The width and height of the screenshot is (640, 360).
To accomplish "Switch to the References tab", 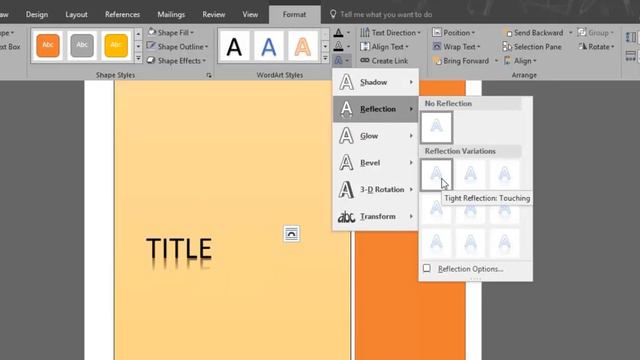I will click(x=122, y=14).
